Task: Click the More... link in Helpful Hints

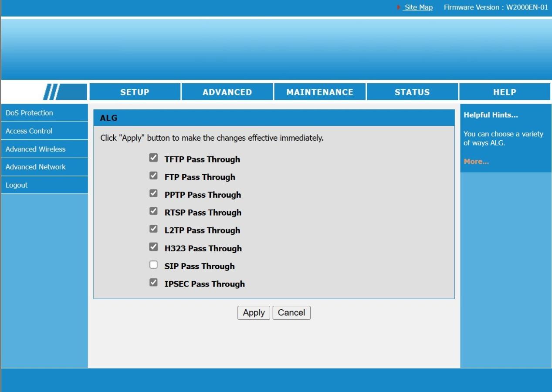Action: [x=476, y=162]
